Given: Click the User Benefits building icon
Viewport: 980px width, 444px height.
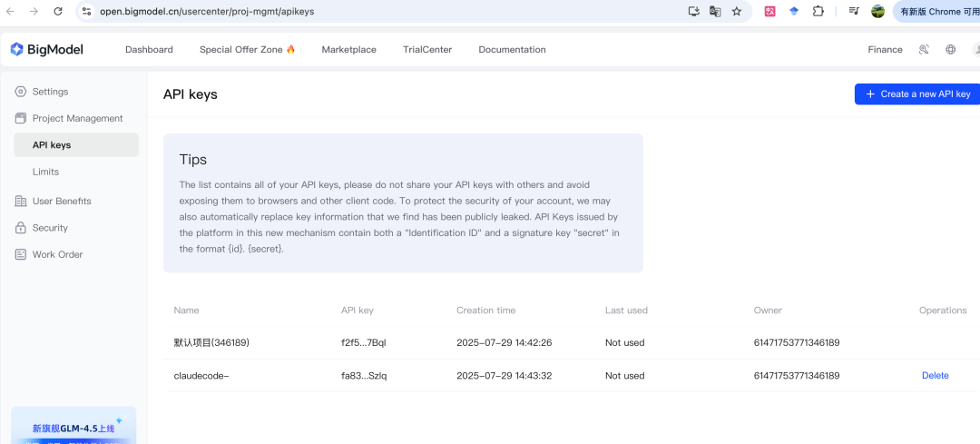Looking at the screenshot, I should click(21, 201).
